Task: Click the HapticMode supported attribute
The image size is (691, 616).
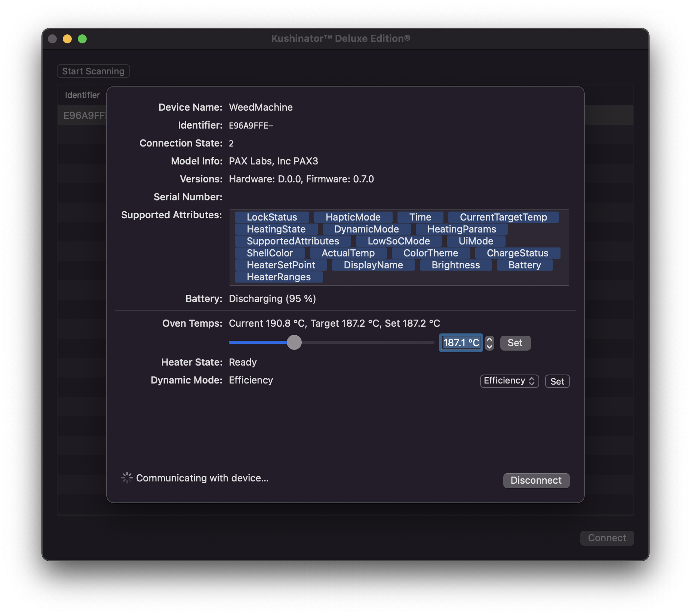Action: tap(353, 217)
